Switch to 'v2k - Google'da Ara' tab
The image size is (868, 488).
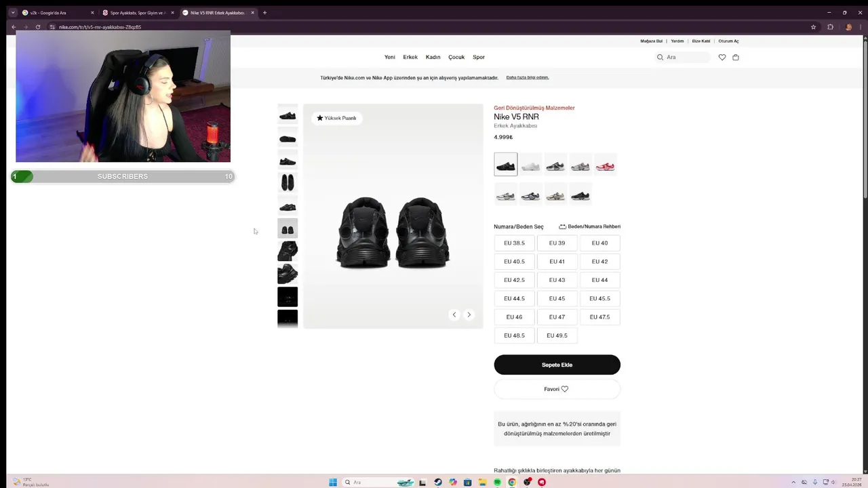point(57,12)
